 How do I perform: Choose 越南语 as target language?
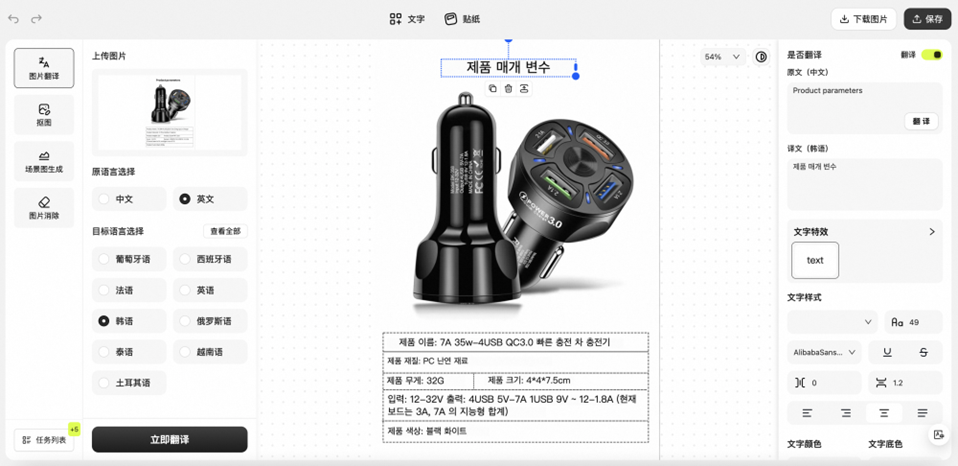(x=210, y=352)
